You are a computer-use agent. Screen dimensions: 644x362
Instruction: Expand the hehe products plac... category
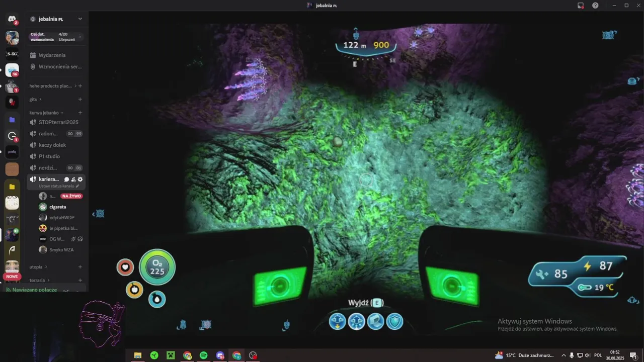click(53, 86)
